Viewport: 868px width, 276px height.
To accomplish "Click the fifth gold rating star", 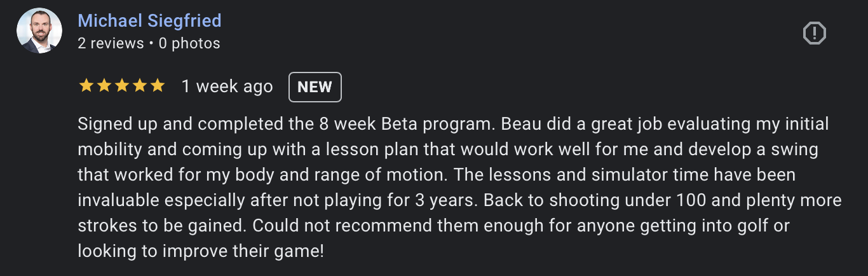I will 157,86.
